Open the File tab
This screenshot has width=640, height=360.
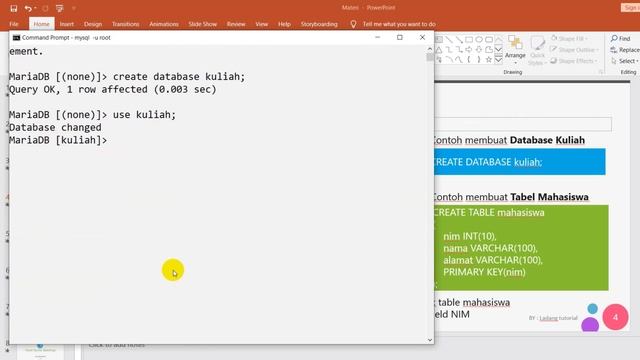click(x=14, y=24)
